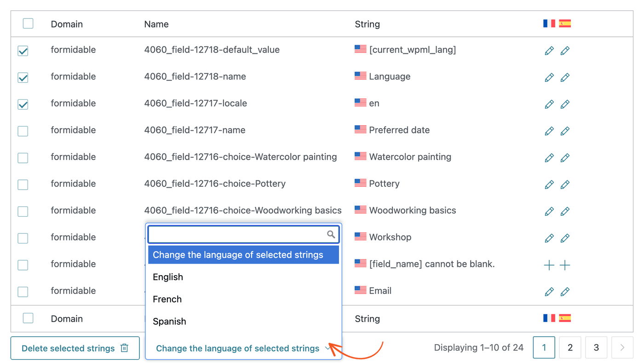Edit French translation of Email string
This screenshot has width=644, height=363.
click(x=549, y=291)
